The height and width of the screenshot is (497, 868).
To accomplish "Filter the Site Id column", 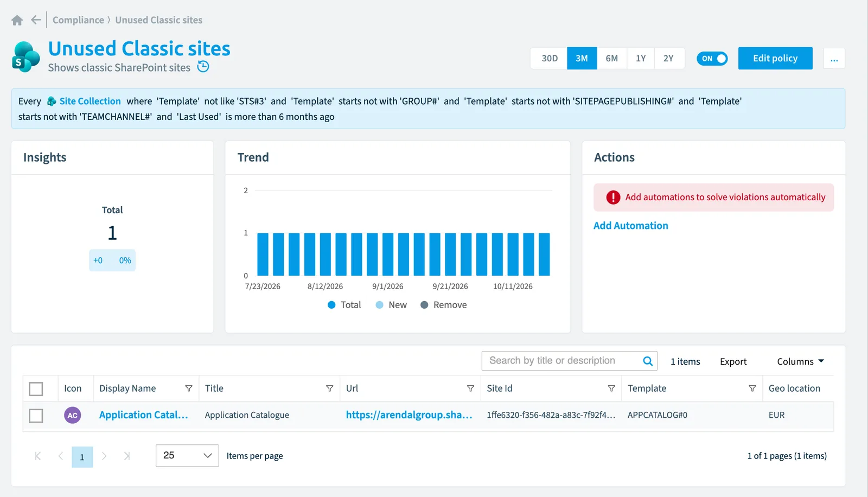I will 611,388.
